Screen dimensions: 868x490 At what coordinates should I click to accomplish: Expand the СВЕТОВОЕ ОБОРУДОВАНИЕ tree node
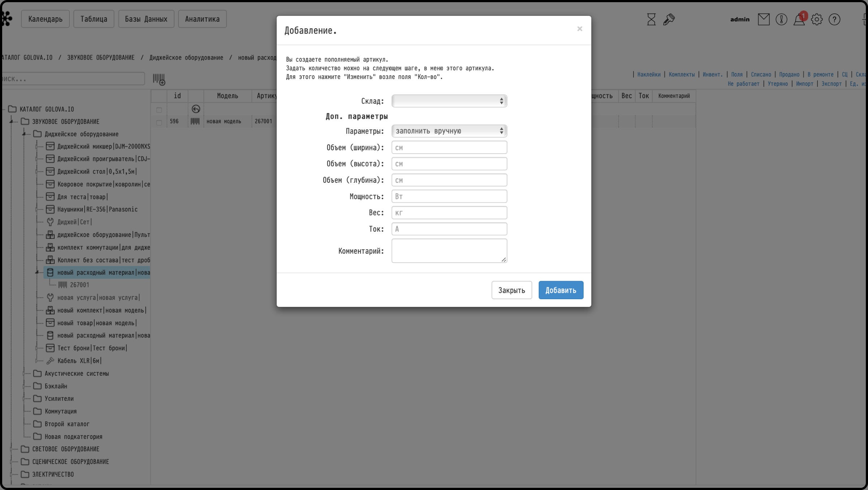coord(11,449)
